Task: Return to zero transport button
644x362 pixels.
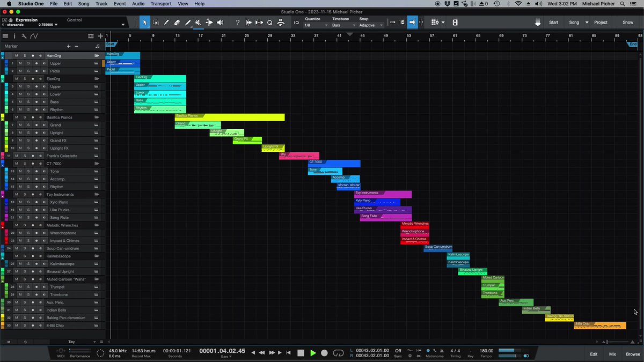Action: click(289, 353)
